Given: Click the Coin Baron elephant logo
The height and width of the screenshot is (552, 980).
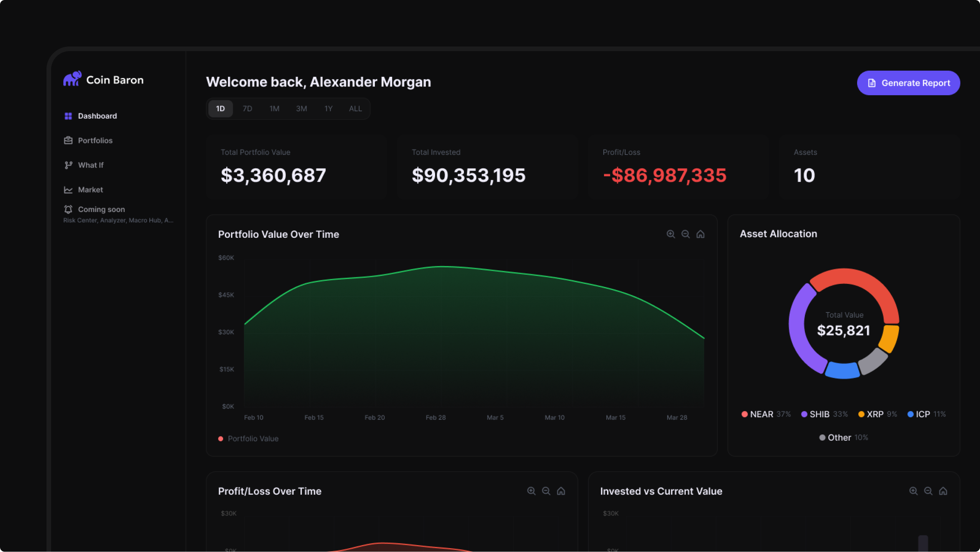Looking at the screenshot, I should 72,79.
